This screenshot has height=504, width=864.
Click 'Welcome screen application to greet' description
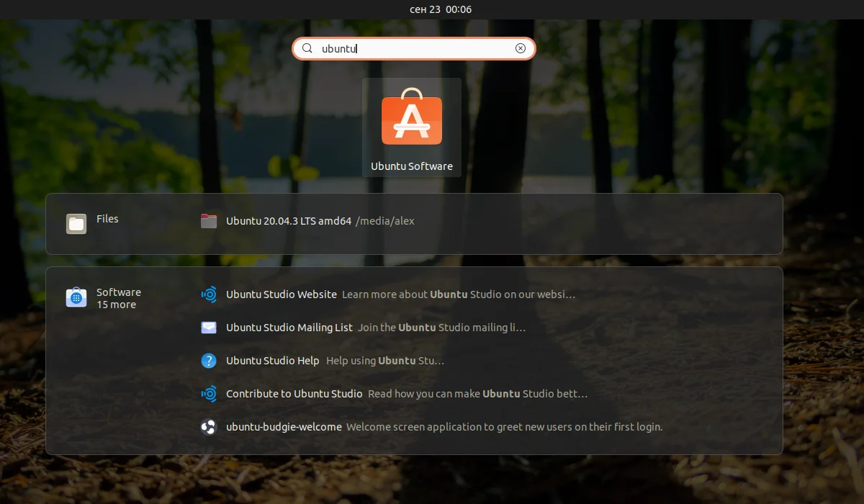click(504, 427)
